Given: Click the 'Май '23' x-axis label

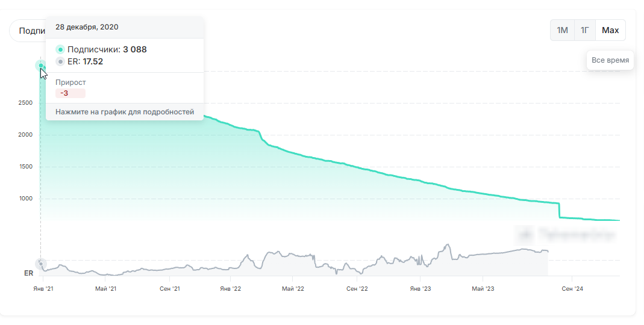Looking at the screenshot, I should click(483, 289).
